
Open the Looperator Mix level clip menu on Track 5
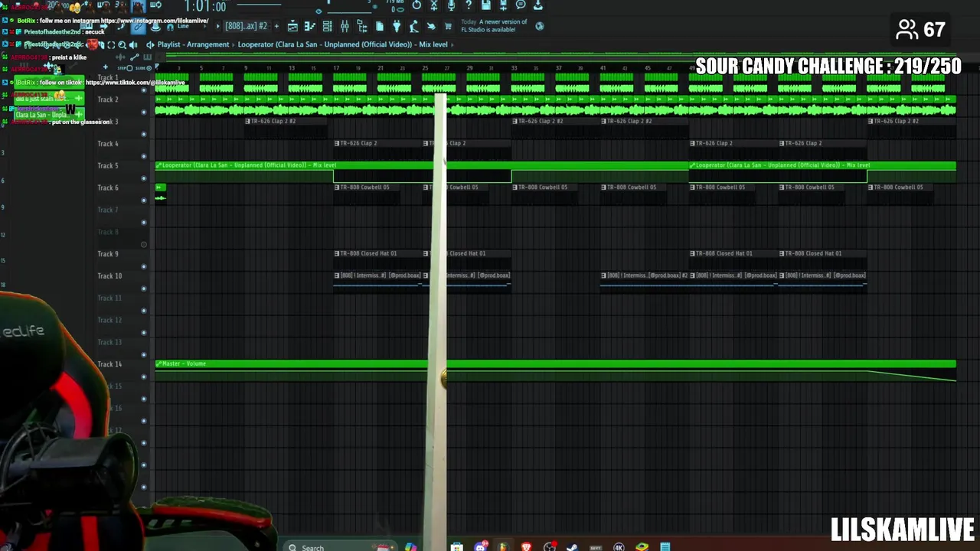click(x=158, y=165)
